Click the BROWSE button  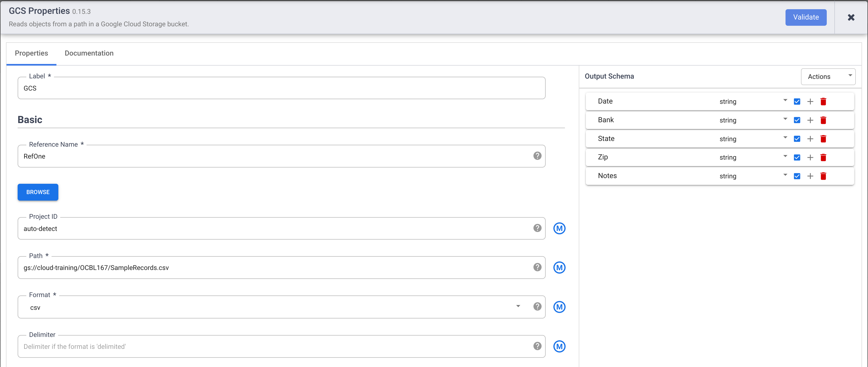pos(38,192)
